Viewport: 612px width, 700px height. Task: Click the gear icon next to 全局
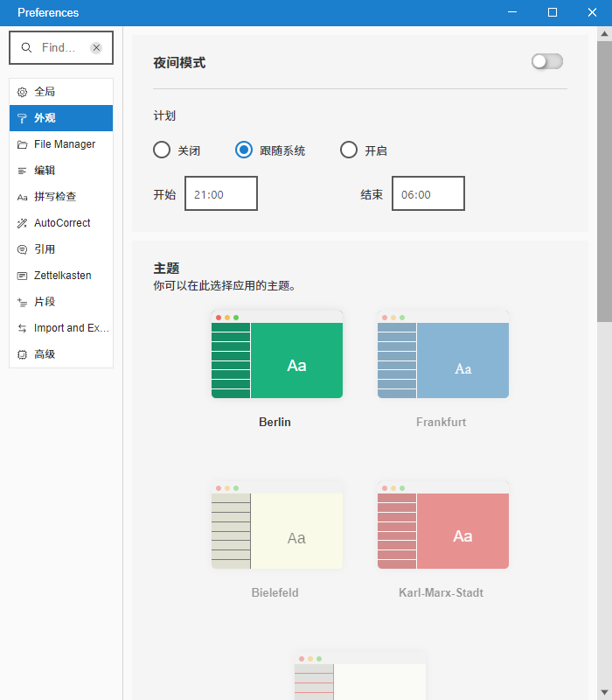tap(23, 92)
